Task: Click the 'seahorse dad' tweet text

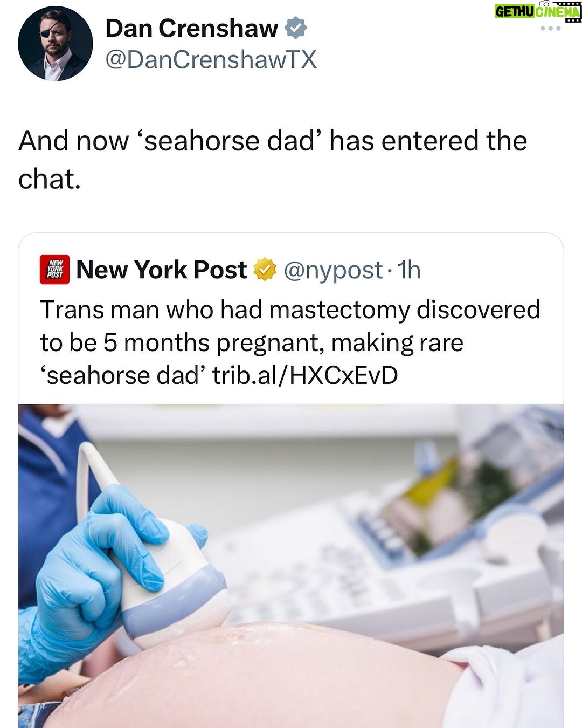Action: (273, 160)
